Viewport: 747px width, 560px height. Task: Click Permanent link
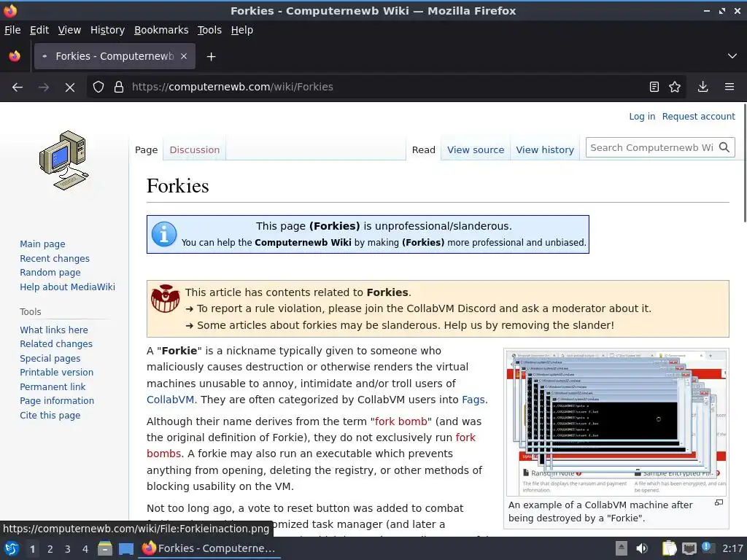53,386
